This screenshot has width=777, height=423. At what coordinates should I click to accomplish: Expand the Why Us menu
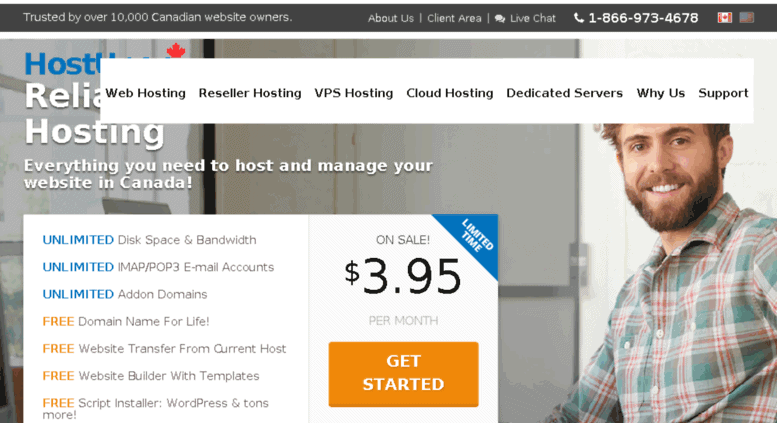point(661,93)
